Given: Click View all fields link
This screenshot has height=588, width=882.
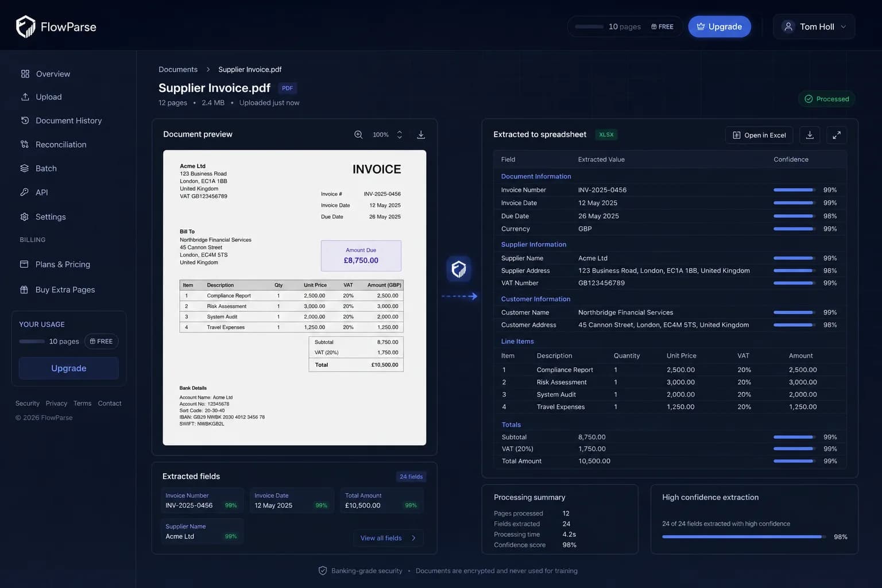Looking at the screenshot, I should [388, 538].
